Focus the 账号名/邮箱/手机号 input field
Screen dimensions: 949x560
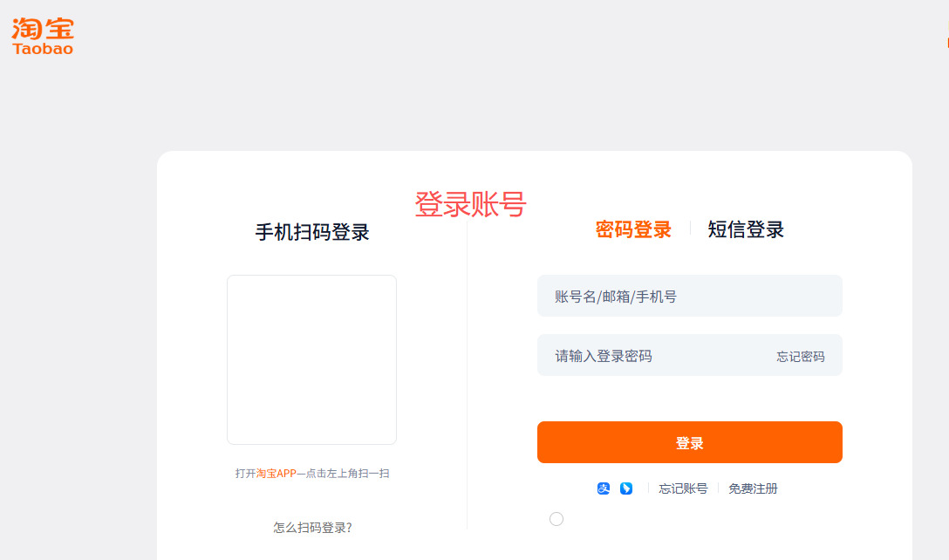pyautogui.click(x=689, y=297)
